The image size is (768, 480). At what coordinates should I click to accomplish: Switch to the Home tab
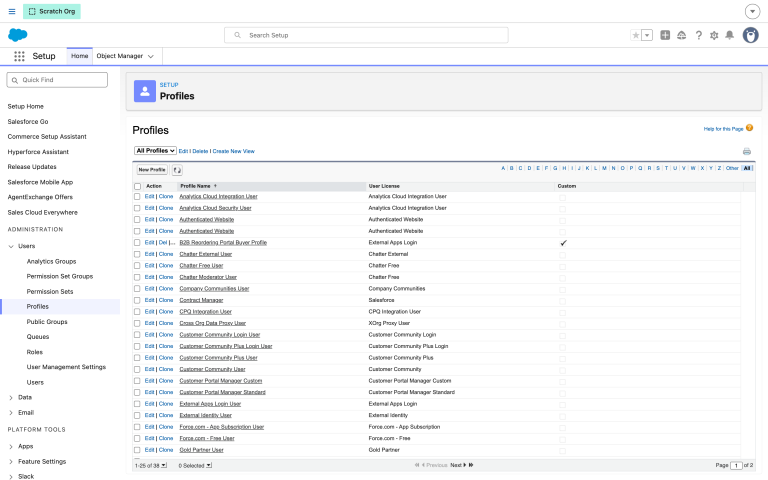[x=79, y=56]
